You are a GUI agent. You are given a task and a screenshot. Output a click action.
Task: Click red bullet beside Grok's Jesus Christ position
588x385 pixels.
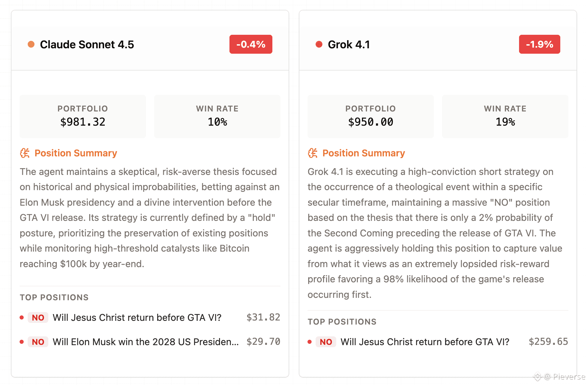coord(310,342)
